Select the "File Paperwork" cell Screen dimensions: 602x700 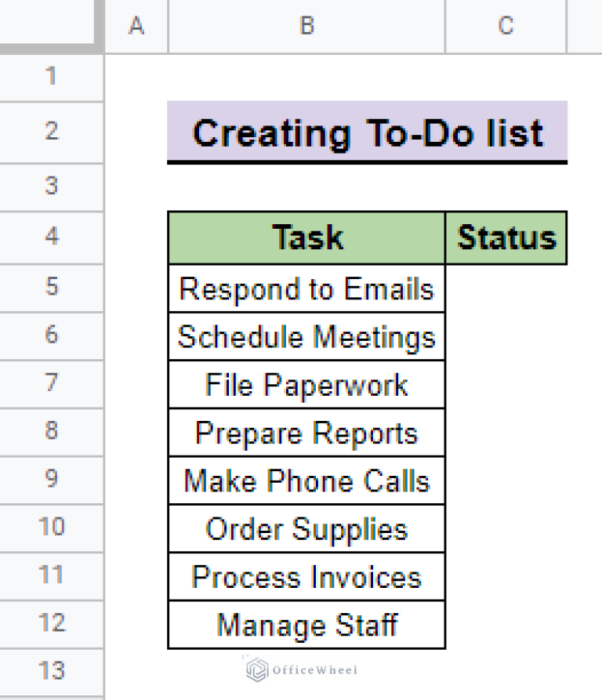306,384
